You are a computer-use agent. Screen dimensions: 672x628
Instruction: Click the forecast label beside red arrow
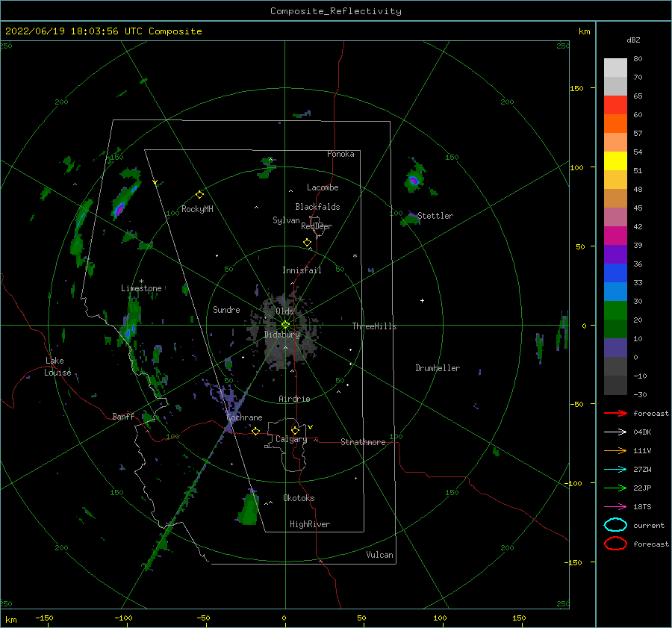point(651,414)
